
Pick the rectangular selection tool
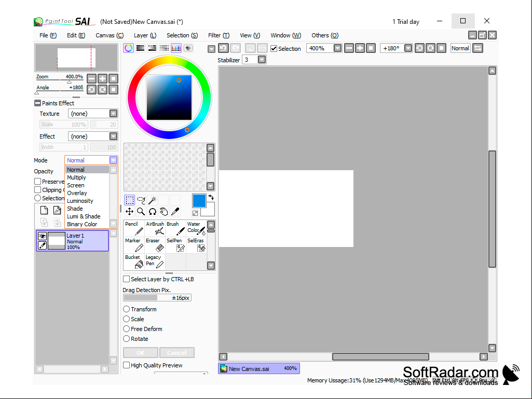pos(129,200)
